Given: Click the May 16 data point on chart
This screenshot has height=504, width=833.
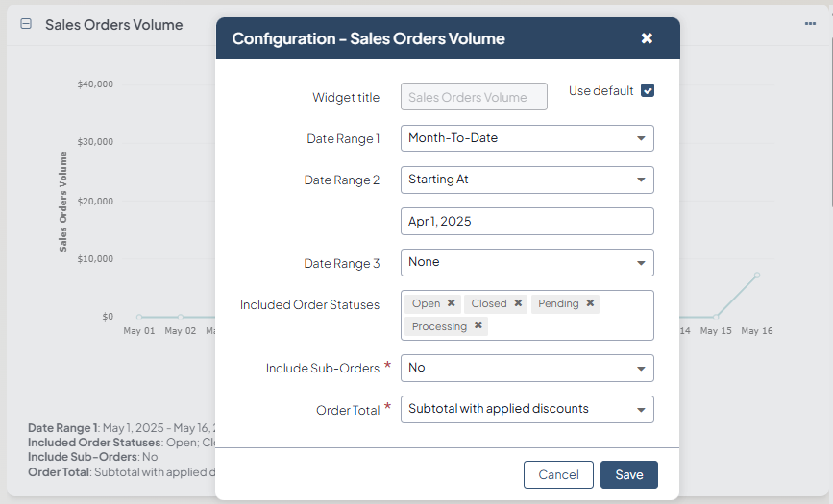Looking at the screenshot, I should 757,276.
